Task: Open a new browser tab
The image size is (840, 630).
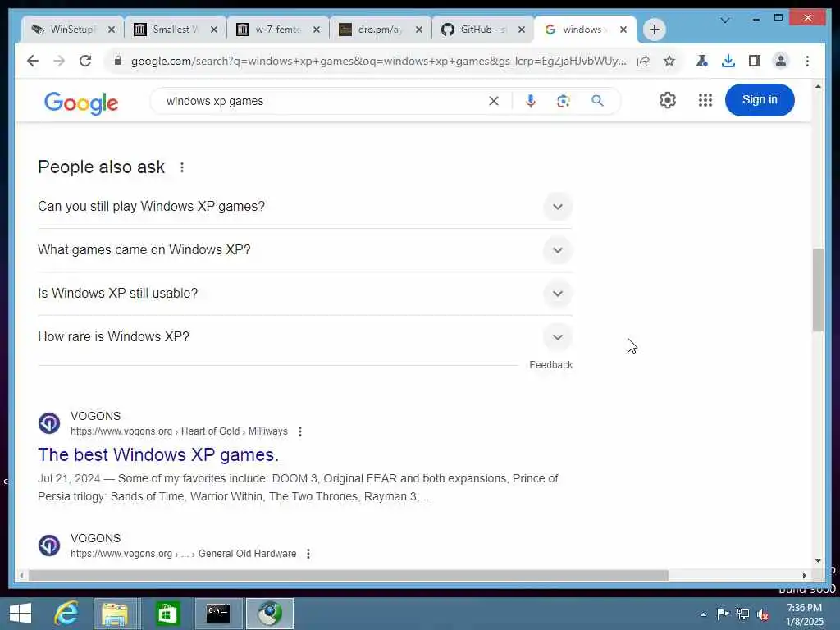Action: [x=654, y=30]
